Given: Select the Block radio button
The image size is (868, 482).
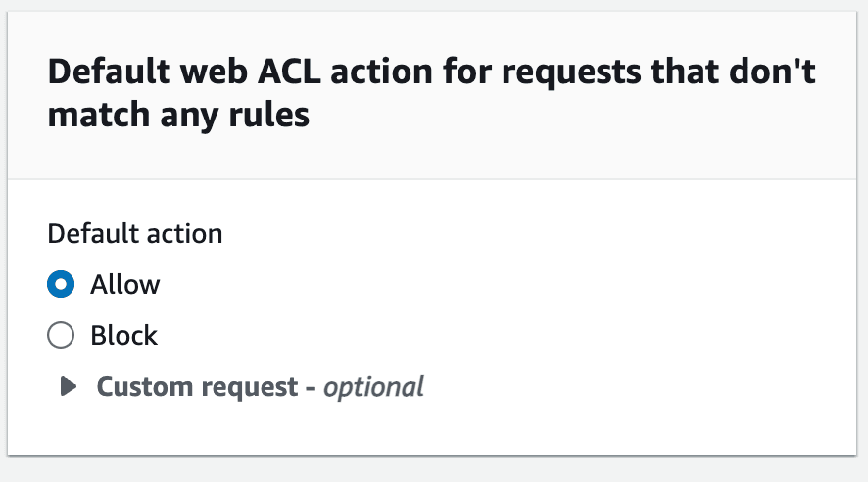Looking at the screenshot, I should point(61,336).
